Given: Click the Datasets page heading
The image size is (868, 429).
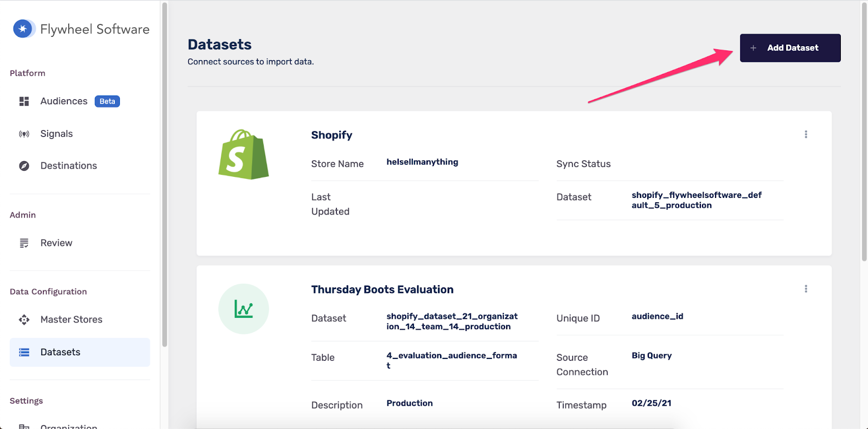Looking at the screenshot, I should pyautogui.click(x=220, y=44).
